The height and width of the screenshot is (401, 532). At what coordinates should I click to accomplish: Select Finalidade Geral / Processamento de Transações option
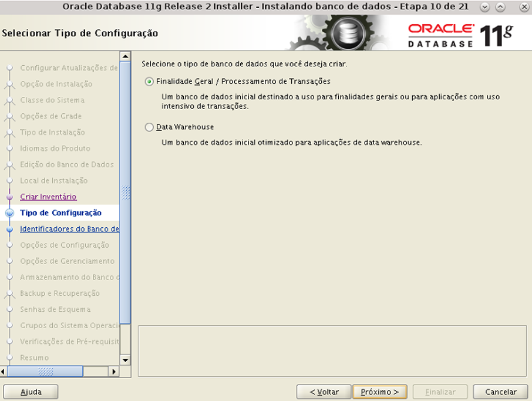(x=149, y=82)
